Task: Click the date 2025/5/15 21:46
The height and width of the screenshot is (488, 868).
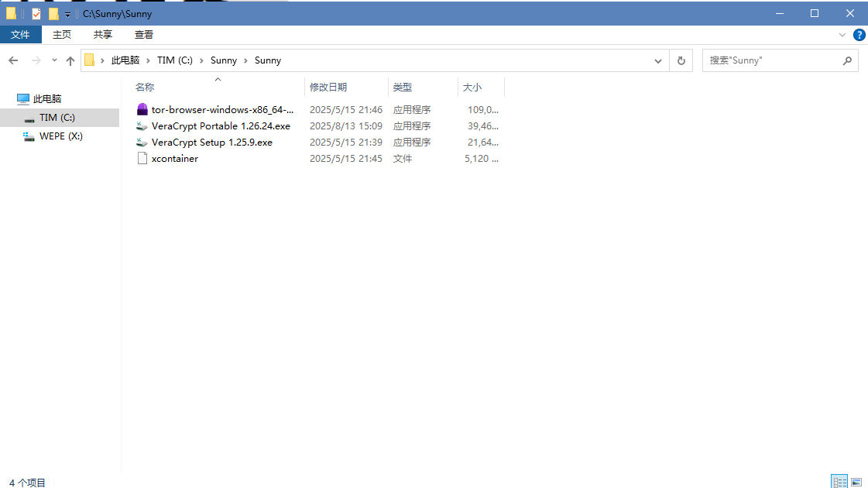Action: pos(346,110)
